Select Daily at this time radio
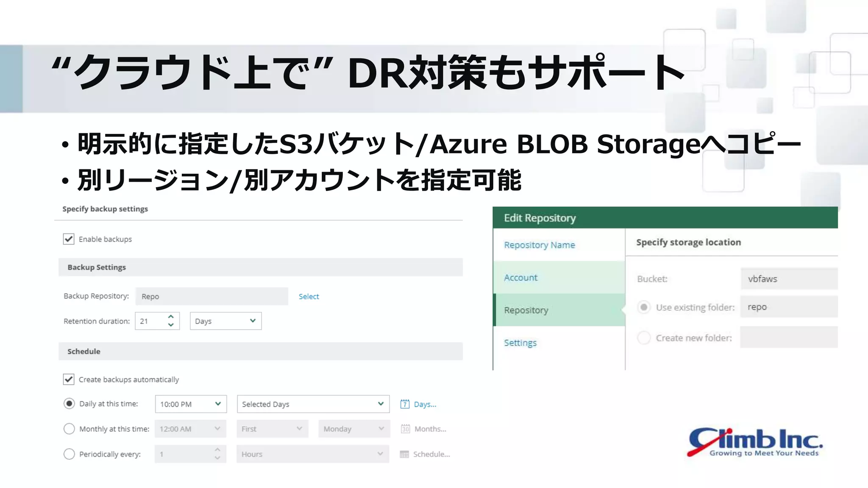The image size is (868, 488). (69, 404)
